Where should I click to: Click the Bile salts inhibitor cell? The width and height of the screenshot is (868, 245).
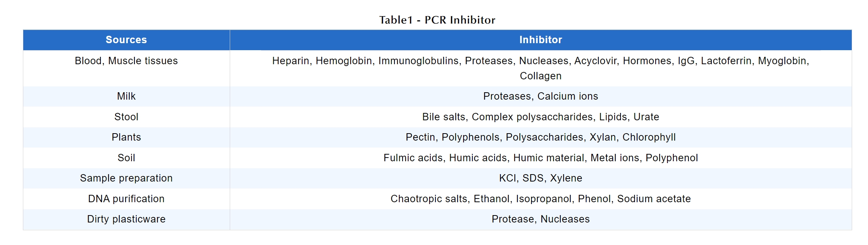[x=541, y=117]
